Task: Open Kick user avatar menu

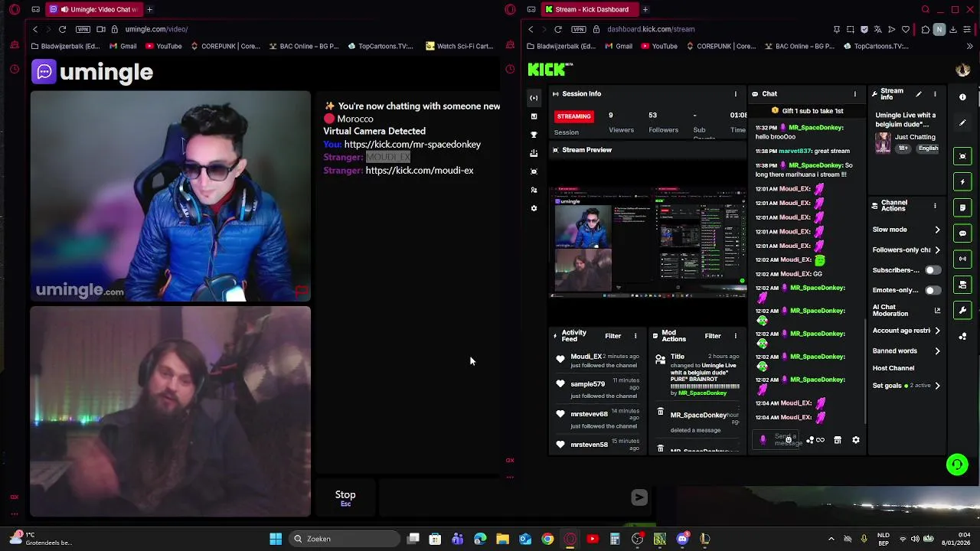Action: click(x=962, y=70)
